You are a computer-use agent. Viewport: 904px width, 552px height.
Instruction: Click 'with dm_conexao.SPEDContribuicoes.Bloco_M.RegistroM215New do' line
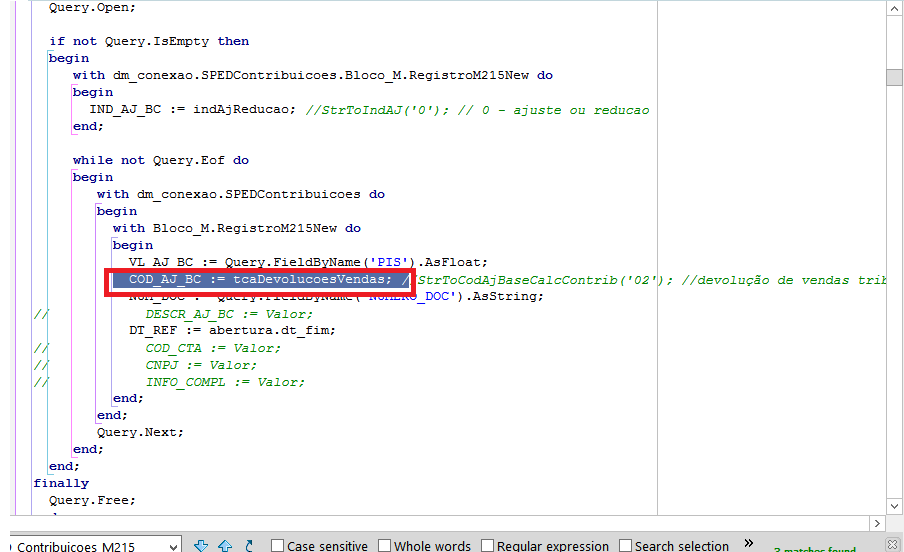tap(313, 76)
